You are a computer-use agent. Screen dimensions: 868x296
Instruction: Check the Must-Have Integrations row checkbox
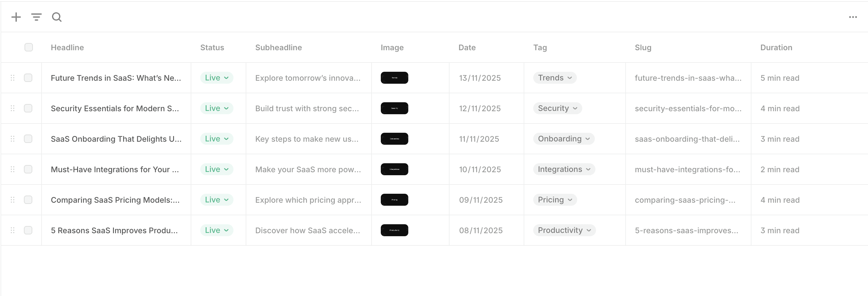[28, 169]
